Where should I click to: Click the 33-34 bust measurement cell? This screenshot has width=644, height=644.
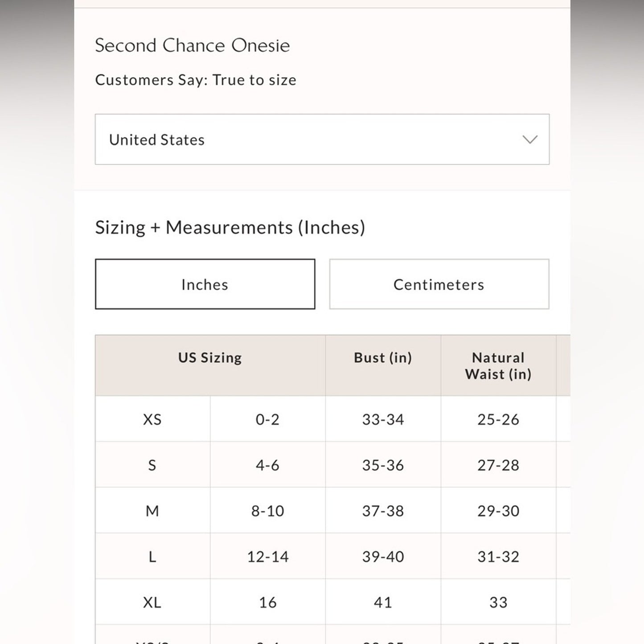pos(382,419)
